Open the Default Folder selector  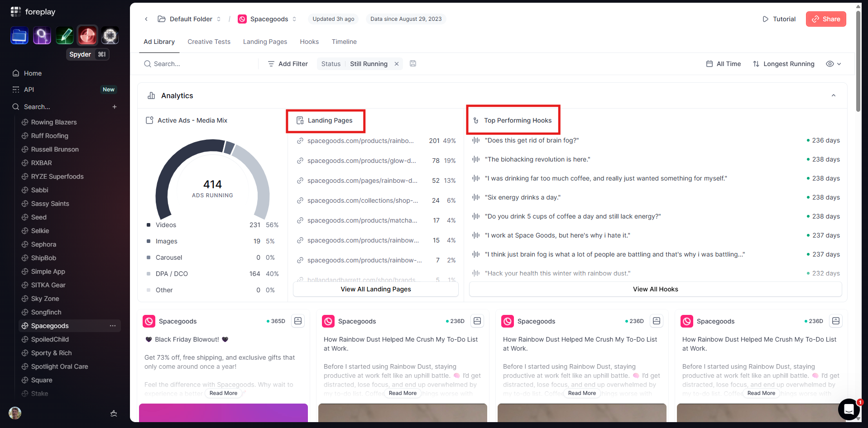(189, 19)
